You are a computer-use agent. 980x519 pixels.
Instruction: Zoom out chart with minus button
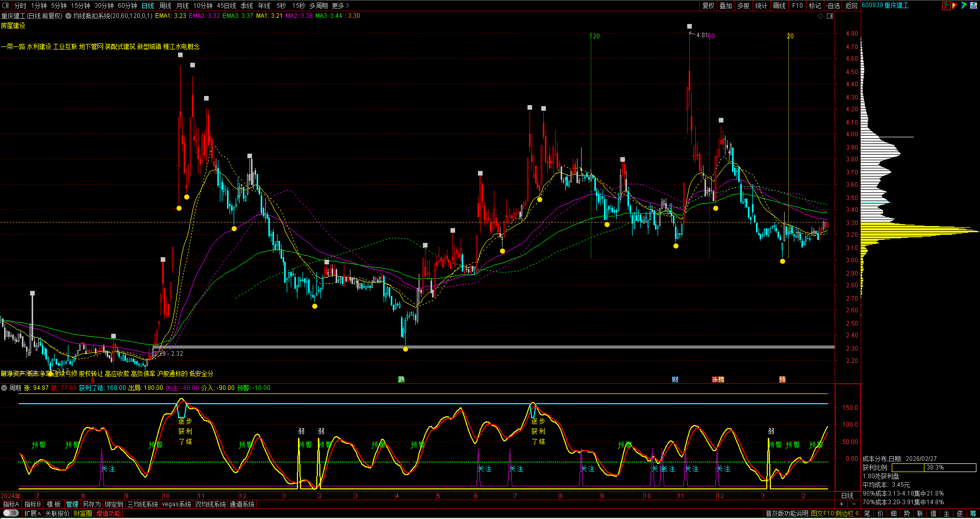point(854,504)
